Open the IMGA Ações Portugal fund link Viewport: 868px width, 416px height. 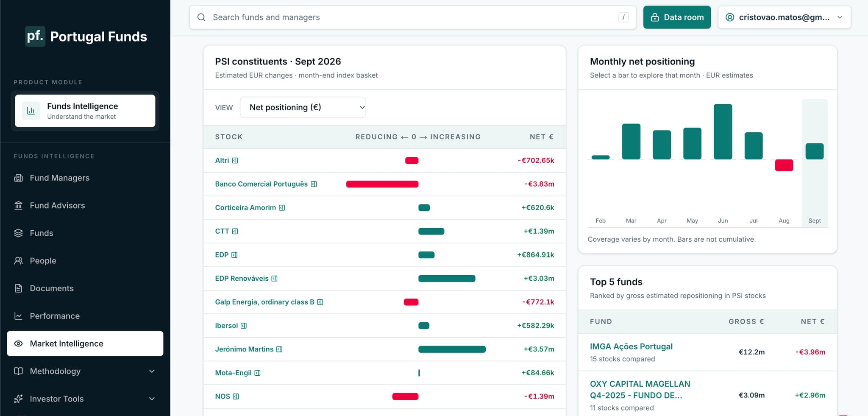[x=631, y=346]
